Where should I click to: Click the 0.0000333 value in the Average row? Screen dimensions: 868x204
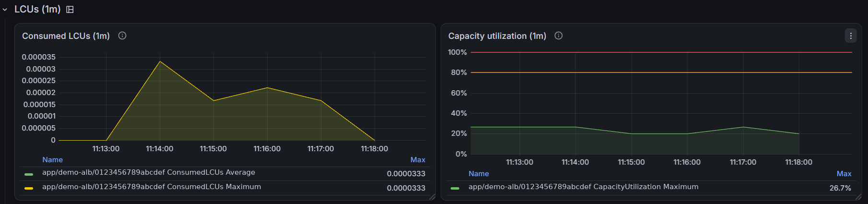point(406,174)
